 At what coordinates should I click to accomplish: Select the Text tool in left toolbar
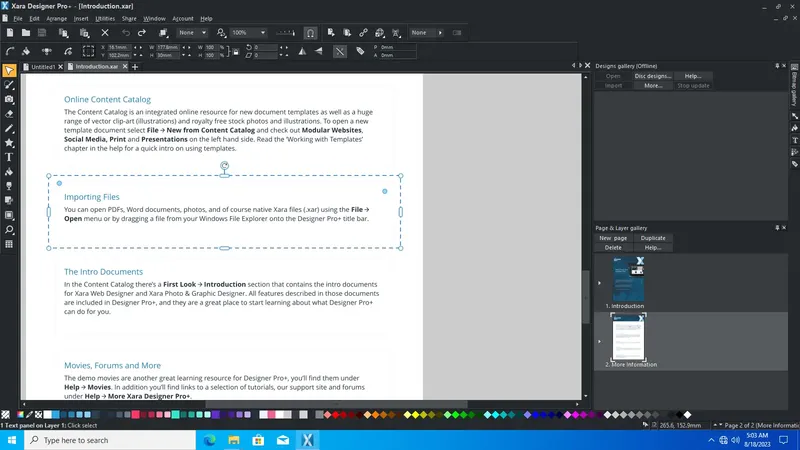9,157
